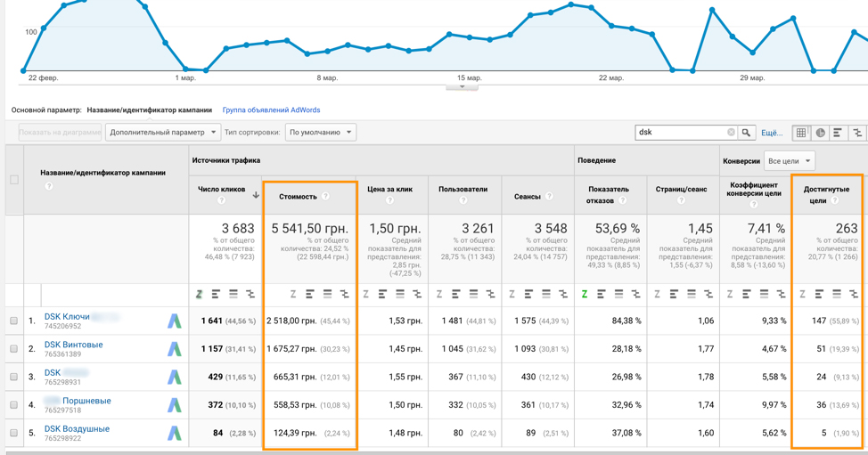Sort by the Сеансы column header
This screenshot has height=455, width=868.
click(527, 196)
